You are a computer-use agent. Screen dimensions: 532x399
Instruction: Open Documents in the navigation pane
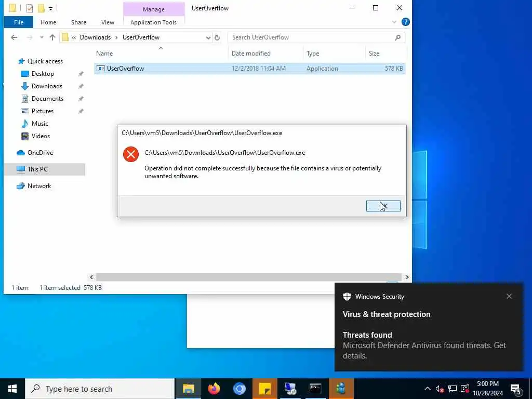(47, 99)
